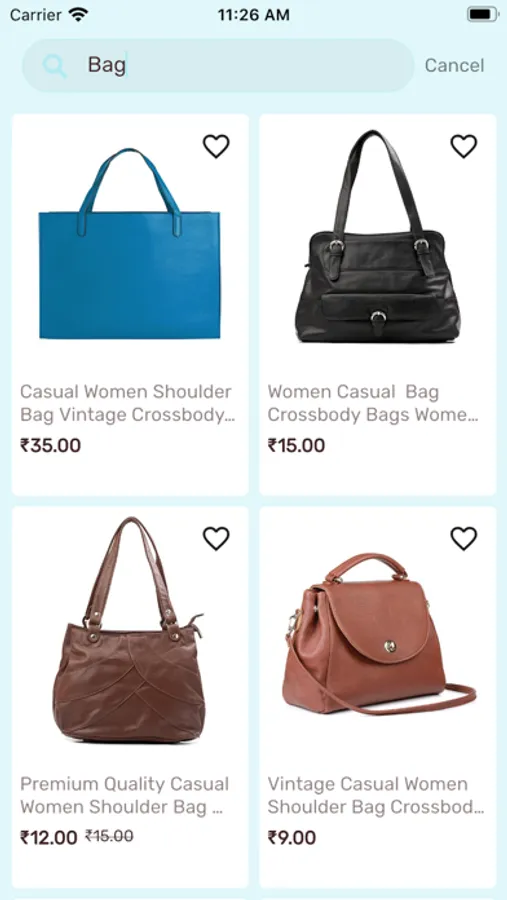Open the black handbag product image
The width and height of the screenshot is (507, 900).
point(377,236)
